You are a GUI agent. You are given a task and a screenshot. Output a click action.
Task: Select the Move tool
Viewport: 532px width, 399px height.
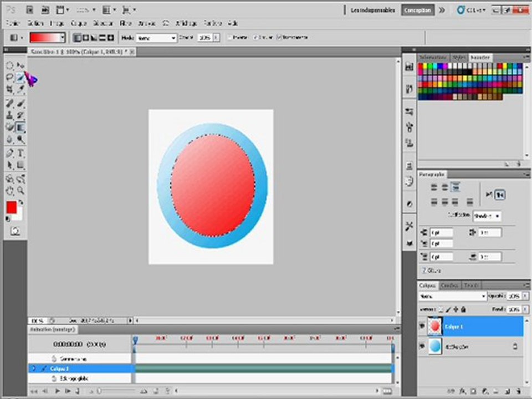pos(21,65)
